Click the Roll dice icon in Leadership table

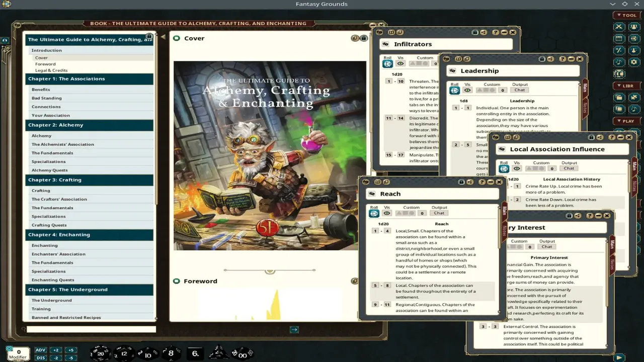[x=454, y=90]
